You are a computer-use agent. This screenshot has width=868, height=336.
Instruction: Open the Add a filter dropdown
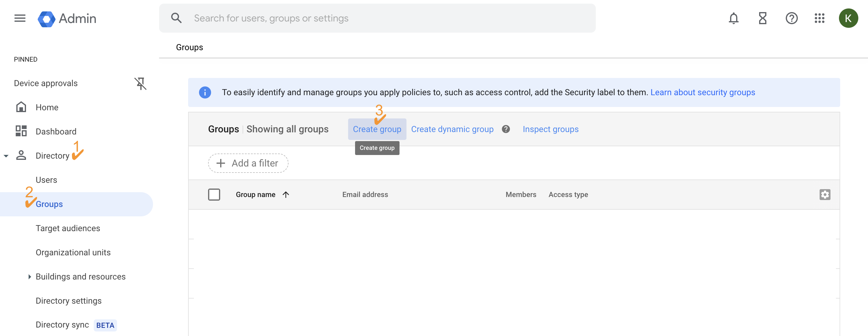pyautogui.click(x=248, y=163)
